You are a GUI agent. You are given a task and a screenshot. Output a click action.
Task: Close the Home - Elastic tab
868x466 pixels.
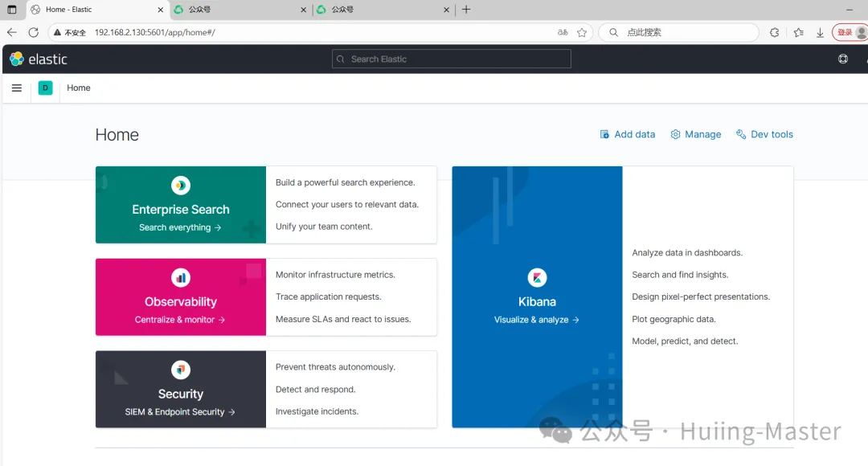pos(161,10)
